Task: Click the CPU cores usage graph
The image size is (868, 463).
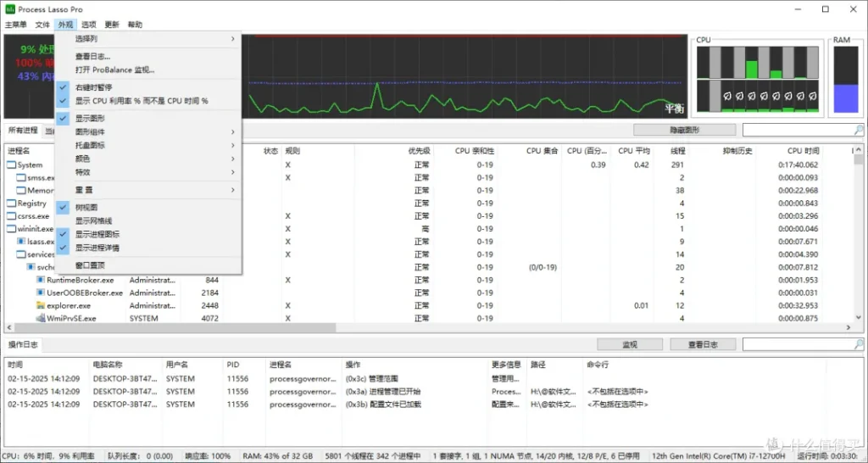Action: [x=757, y=80]
